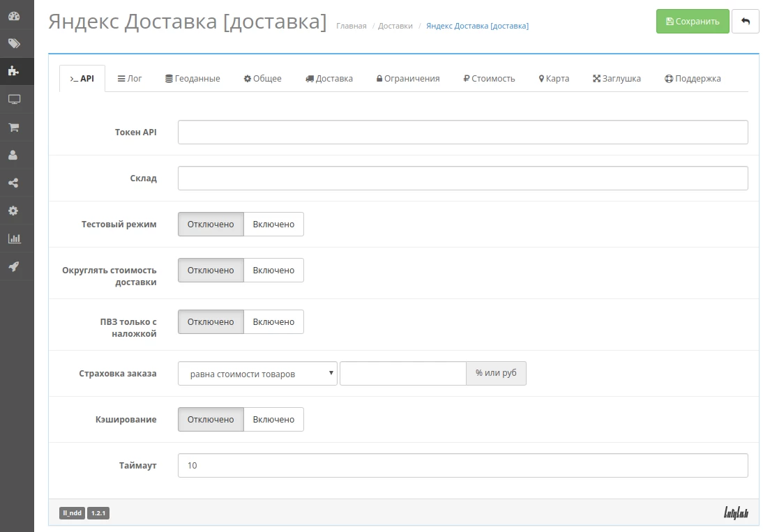The image size is (763, 532).
Task: Go to the Доставка tab
Action: [x=329, y=78]
